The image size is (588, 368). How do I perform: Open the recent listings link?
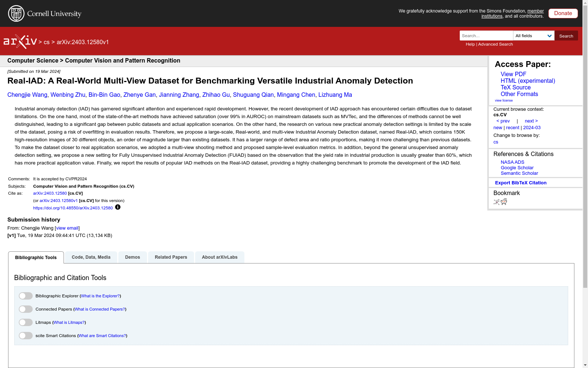tap(513, 128)
